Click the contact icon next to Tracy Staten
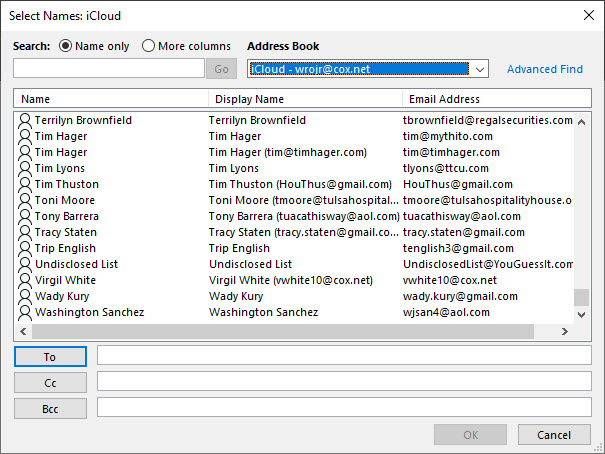Screen dimensions: 605x454 [x=25, y=232]
